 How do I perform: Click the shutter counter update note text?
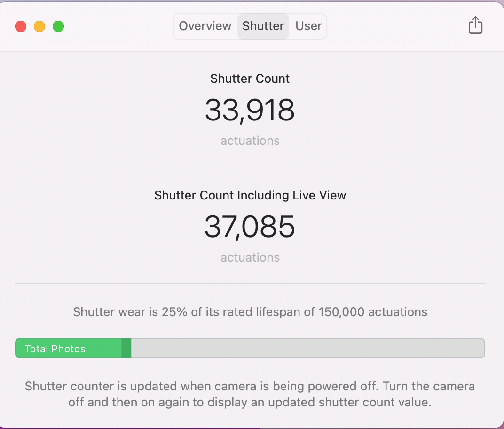click(250, 394)
